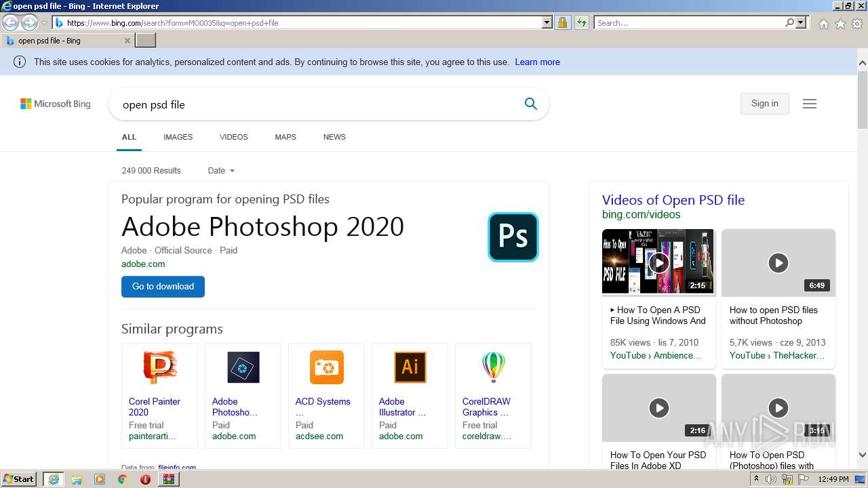Click the IE search magnifier icon
This screenshot has height=488, width=868.
[x=789, y=22]
